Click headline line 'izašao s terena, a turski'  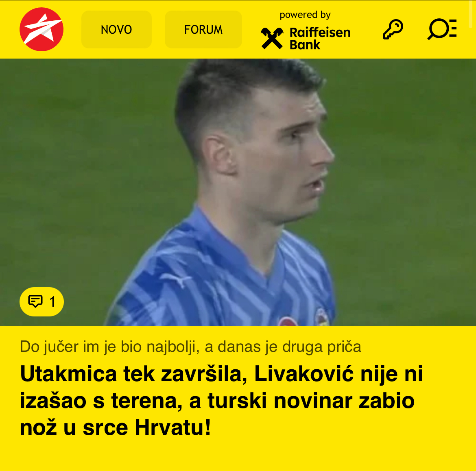143,401
